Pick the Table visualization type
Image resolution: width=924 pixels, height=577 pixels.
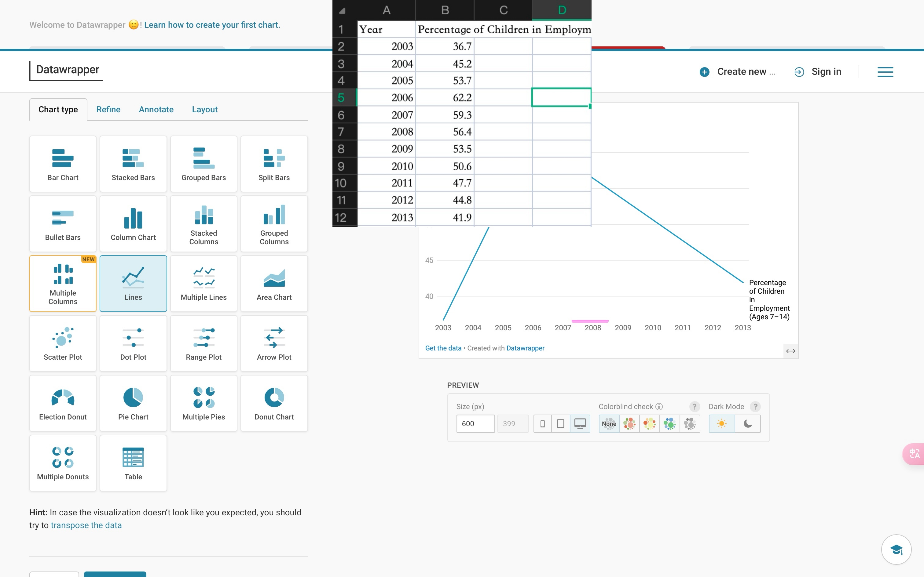tap(133, 463)
